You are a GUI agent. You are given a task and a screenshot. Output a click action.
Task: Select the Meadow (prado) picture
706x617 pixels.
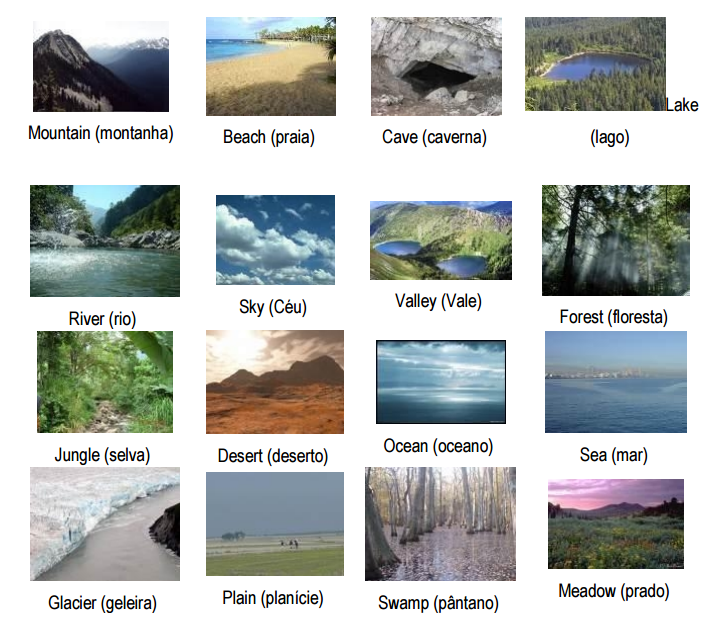click(616, 524)
